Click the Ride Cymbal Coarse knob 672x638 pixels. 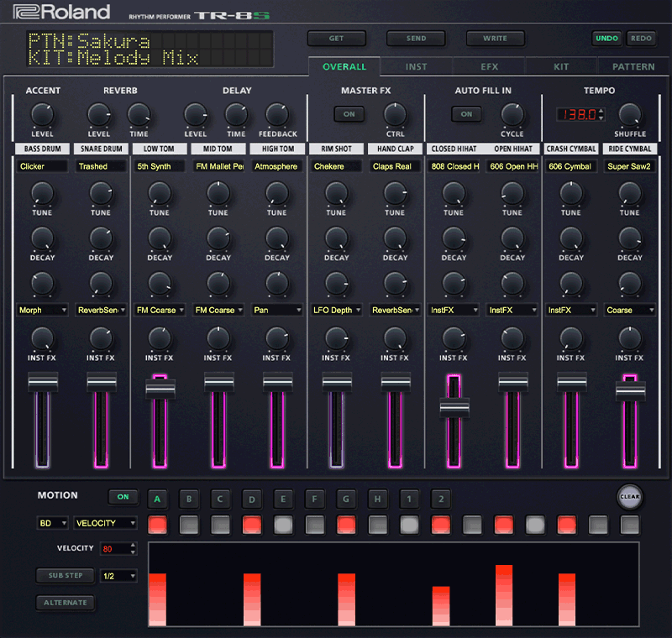click(629, 284)
